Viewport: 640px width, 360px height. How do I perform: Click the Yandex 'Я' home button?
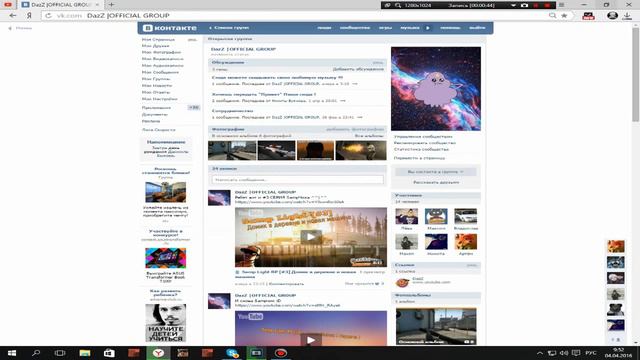(29, 16)
